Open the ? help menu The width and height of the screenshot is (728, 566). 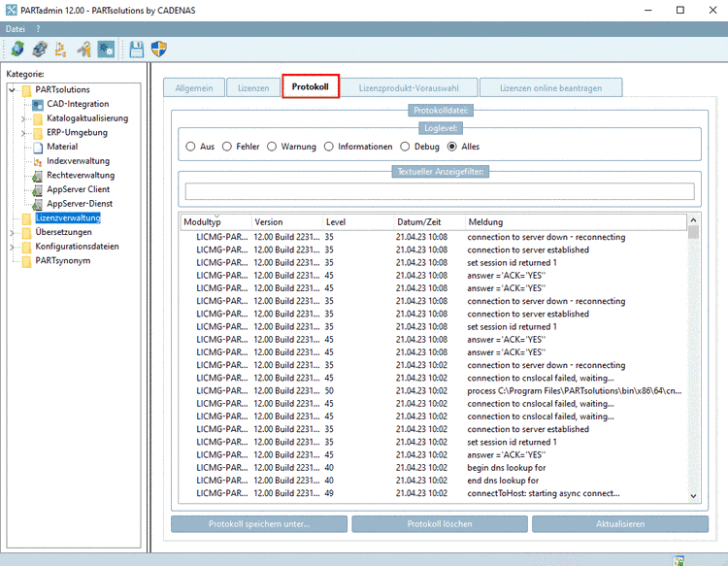(x=38, y=29)
